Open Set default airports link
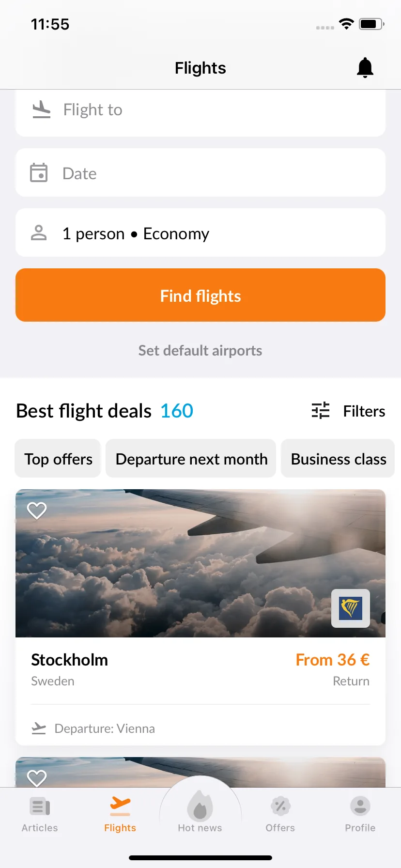This screenshot has width=401, height=868. [x=200, y=350]
